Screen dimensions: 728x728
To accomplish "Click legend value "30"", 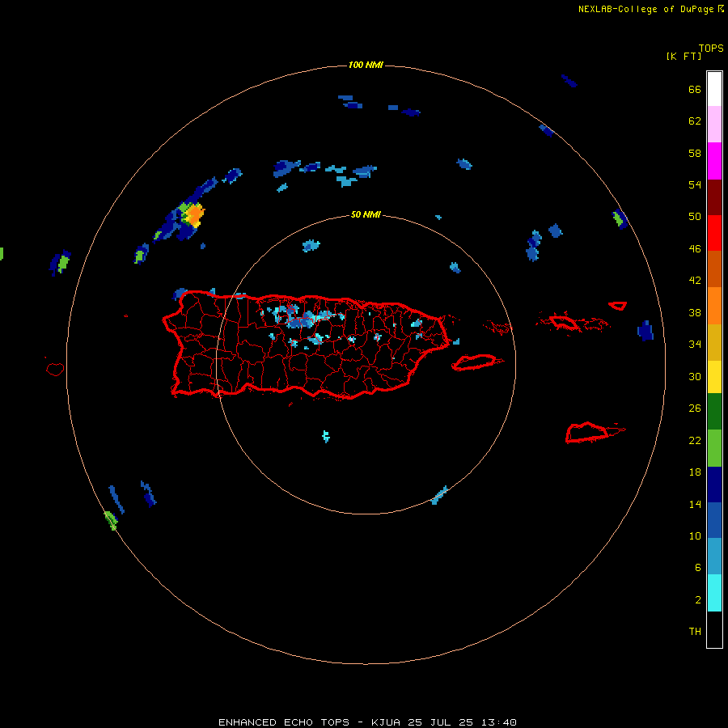I will [x=695, y=376].
